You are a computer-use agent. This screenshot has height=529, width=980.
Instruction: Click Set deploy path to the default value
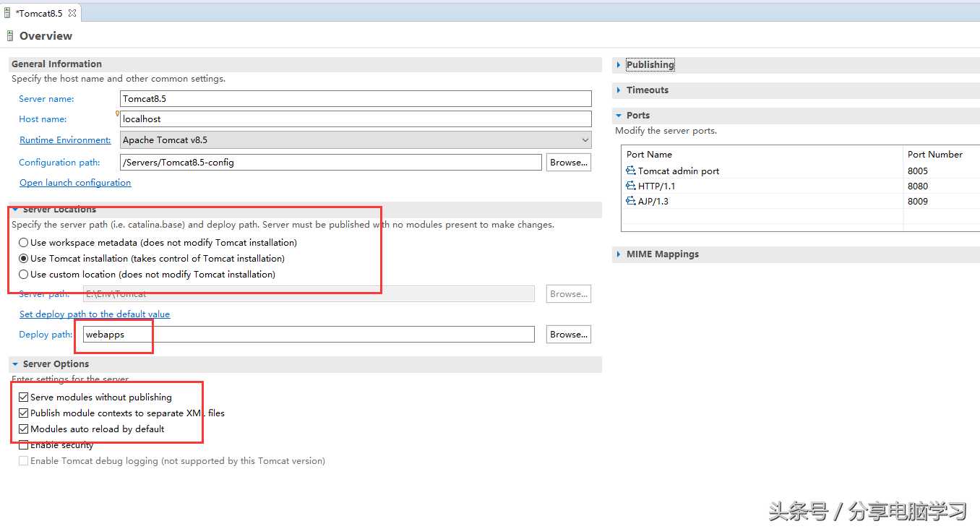click(95, 314)
